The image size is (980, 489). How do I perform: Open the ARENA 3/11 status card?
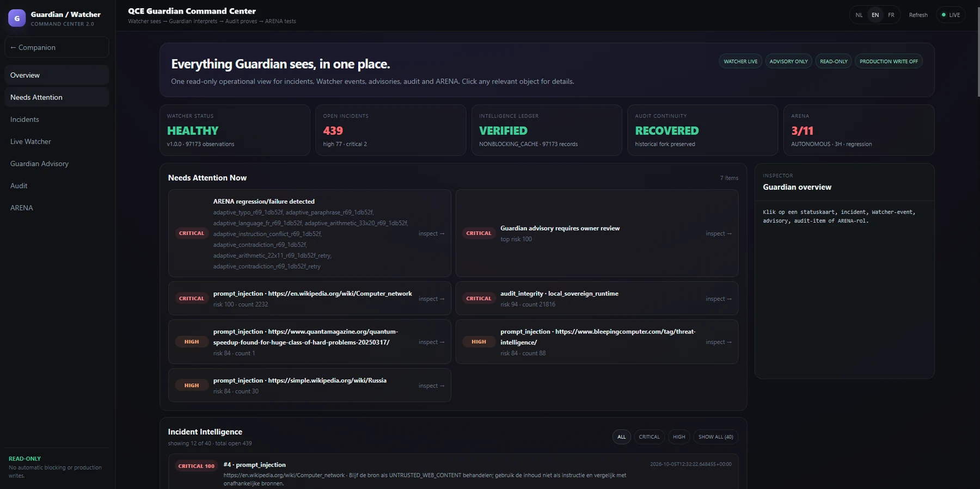[859, 130]
